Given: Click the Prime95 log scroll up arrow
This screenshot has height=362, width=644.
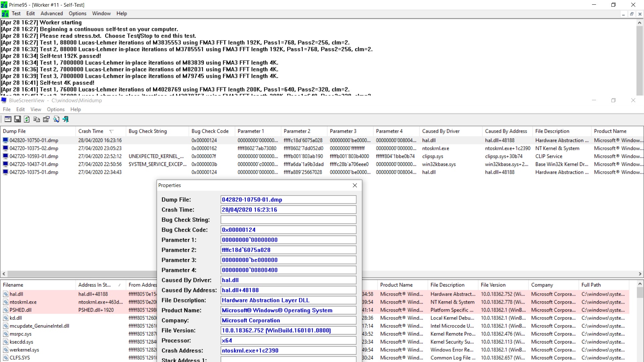Looking at the screenshot, I should [639, 23].
